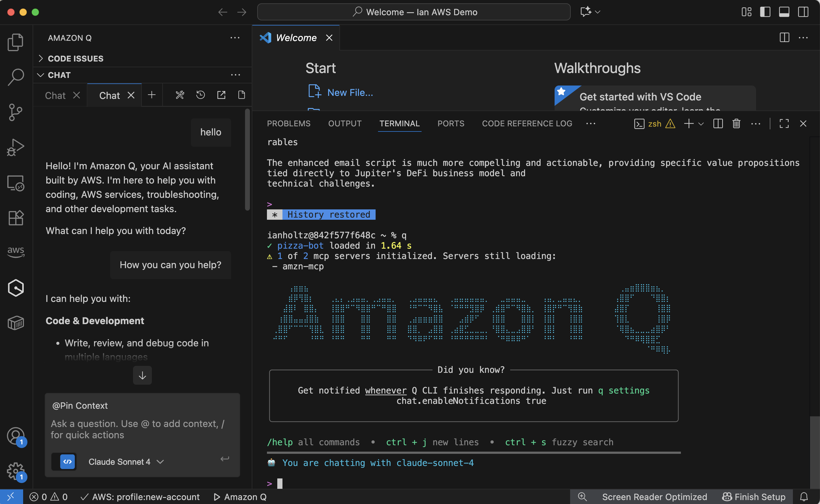Split the terminal pane
Viewport: 820px width, 504px height.
[718, 124]
